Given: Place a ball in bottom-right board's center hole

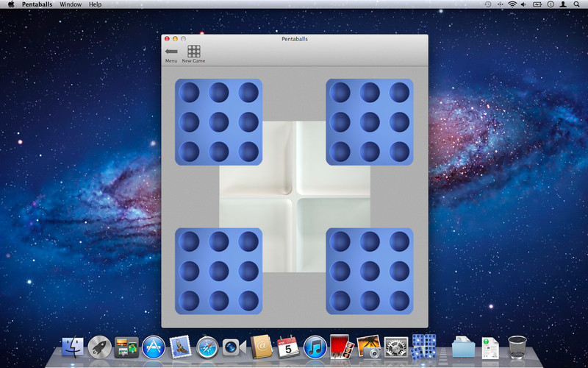Looking at the screenshot, I should click(370, 271).
